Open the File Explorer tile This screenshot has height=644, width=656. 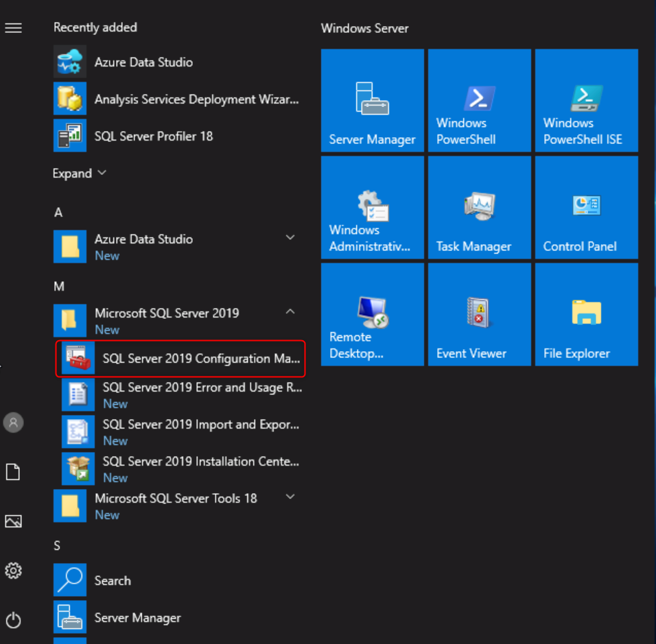click(x=587, y=315)
